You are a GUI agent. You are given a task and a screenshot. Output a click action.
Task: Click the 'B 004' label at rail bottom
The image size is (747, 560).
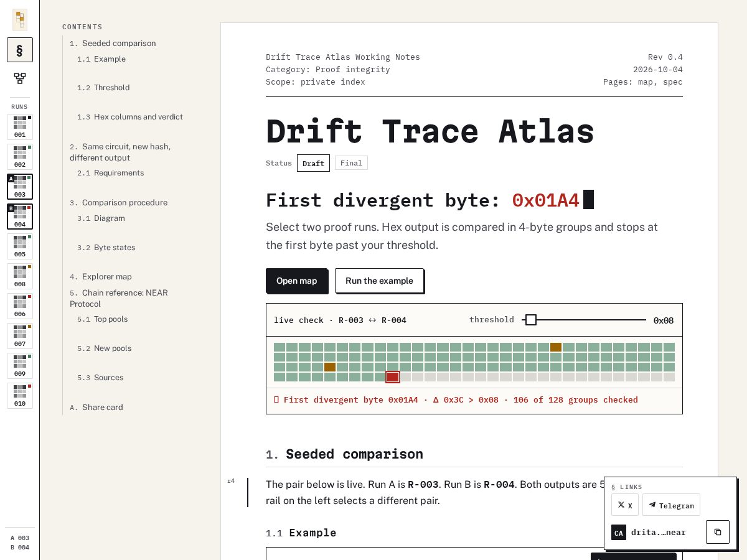20,548
